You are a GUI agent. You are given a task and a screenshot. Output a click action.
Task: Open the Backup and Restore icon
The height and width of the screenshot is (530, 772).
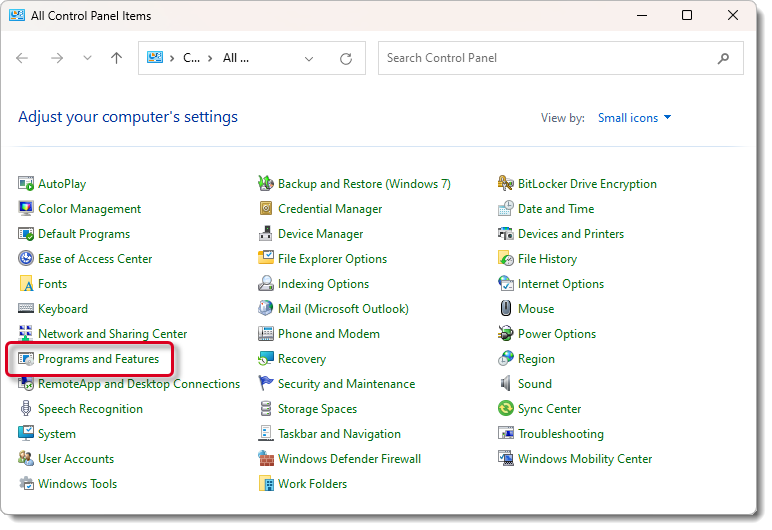pyautogui.click(x=266, y=184)
